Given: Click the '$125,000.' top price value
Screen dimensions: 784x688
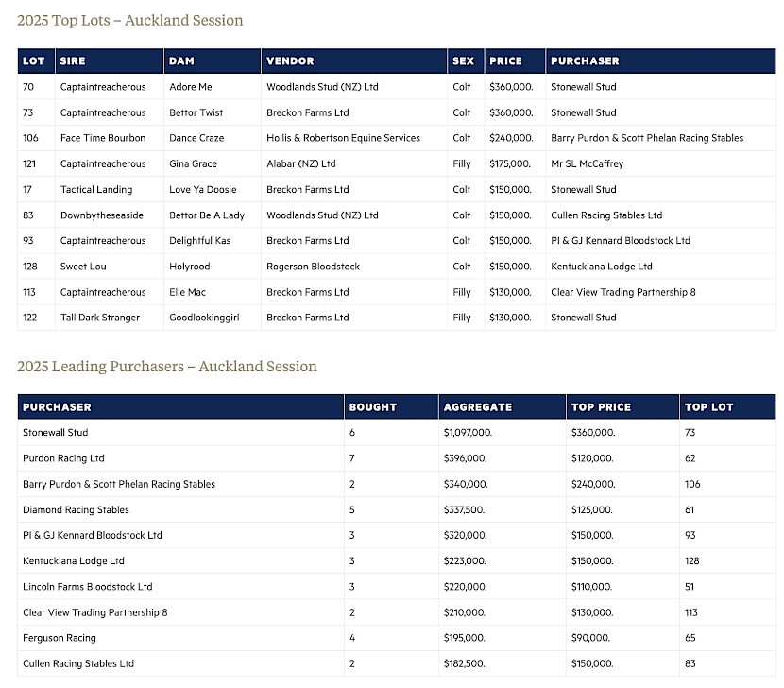Looking at the screenshot, I should pos(592,510).
